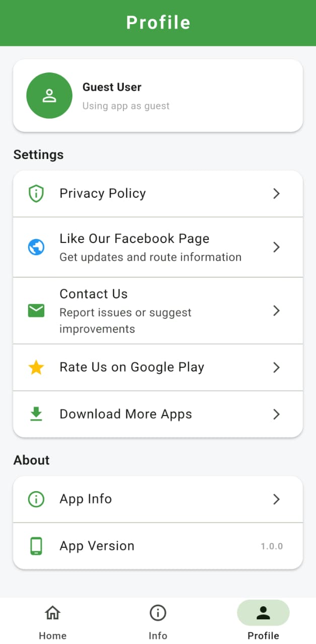The width and height of the screenshot is (316, 644).
Task: Switch to the Info tab
Action: pyautogui.click(x=157, y=620)
